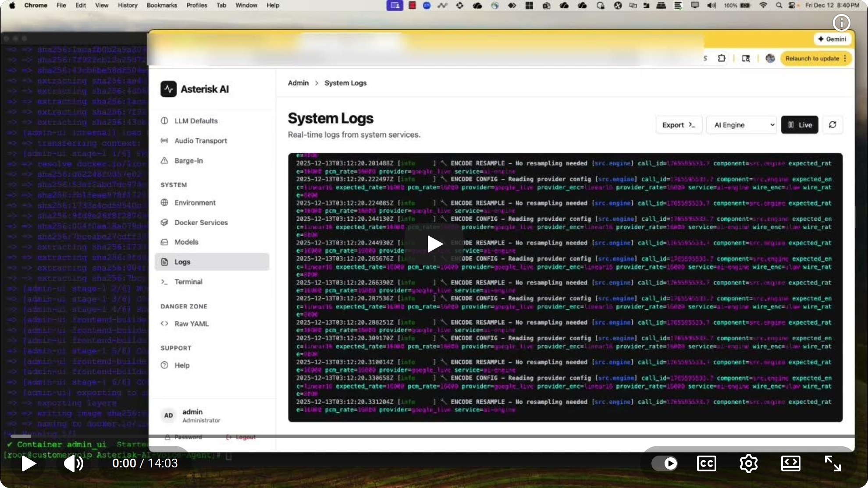This screenshot has height=488, width=868.
Task: Toggle closed captions
Action: pyautogui.click(x=707, y=463)
